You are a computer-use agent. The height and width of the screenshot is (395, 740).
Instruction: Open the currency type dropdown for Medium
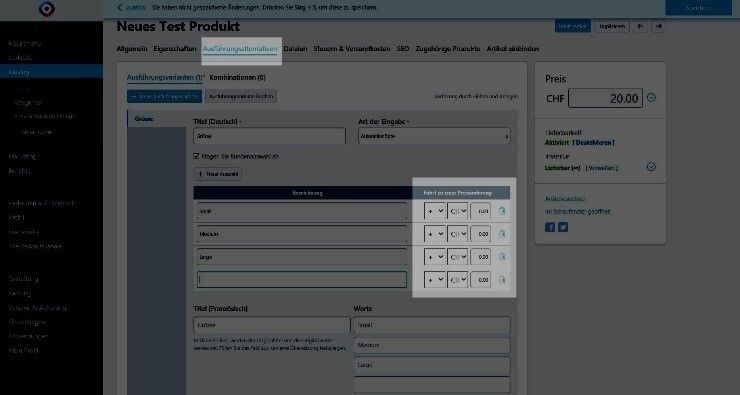[x=457, y=234]
